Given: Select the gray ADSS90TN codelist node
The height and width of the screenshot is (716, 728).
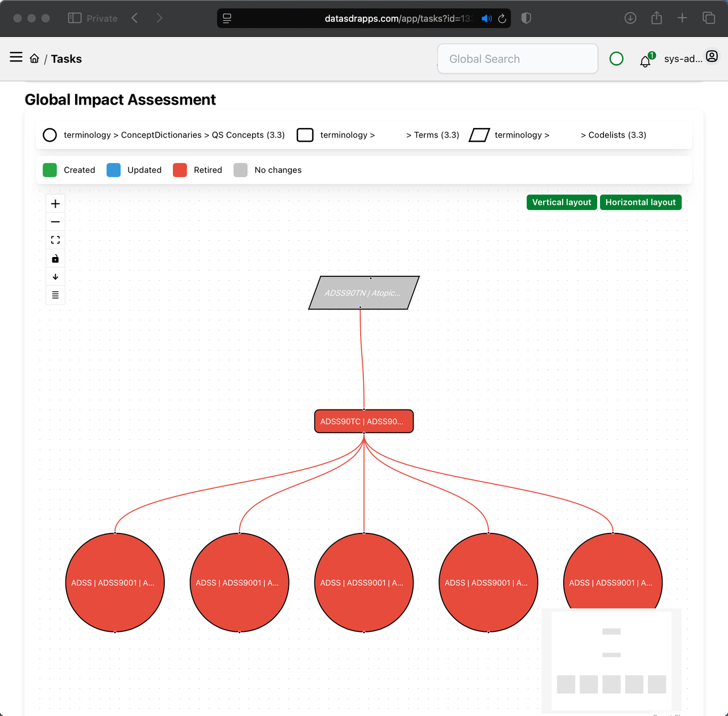Looking at the screenshot, I should pos(364,293).
